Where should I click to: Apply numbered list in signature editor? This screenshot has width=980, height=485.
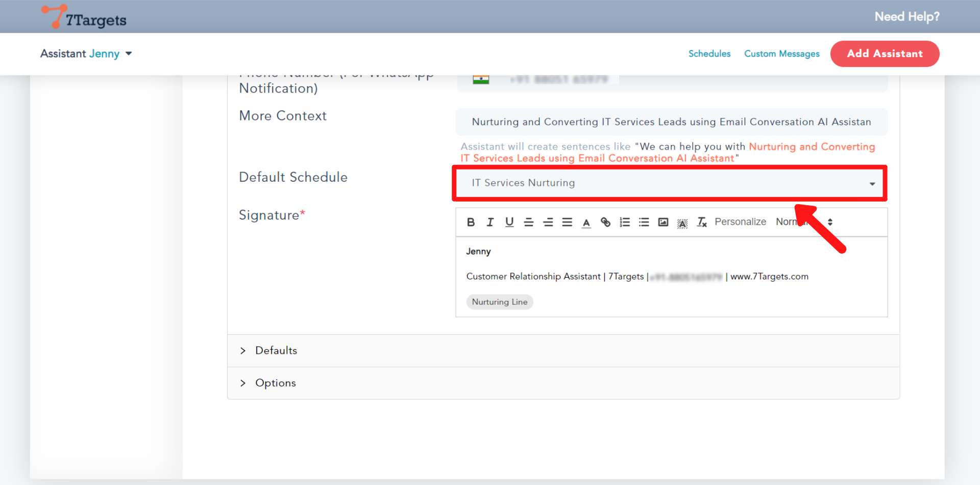pos(625,222)
